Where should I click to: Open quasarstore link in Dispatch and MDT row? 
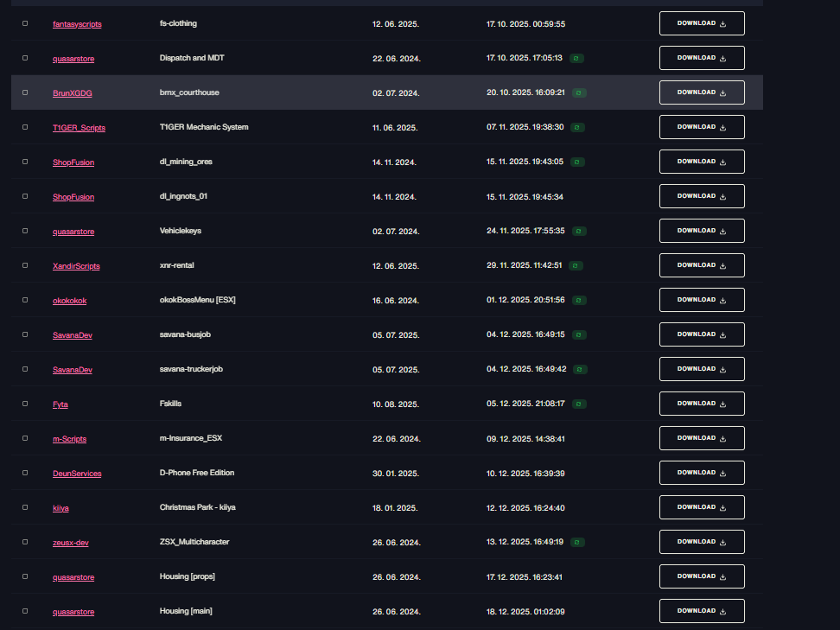(73, 59)
